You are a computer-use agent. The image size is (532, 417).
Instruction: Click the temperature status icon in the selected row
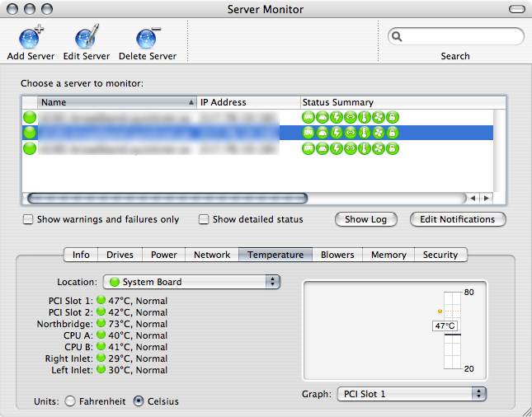pyautogui.click(x=365, y=133)
